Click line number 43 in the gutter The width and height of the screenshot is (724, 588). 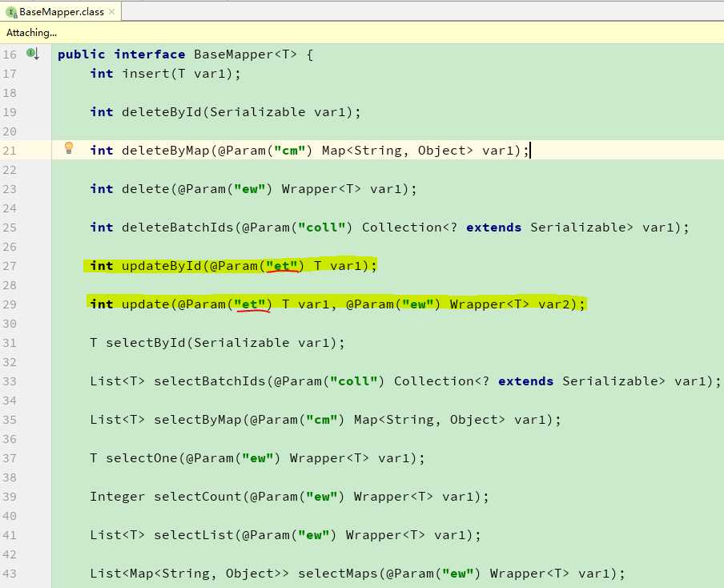pos(10,574)
